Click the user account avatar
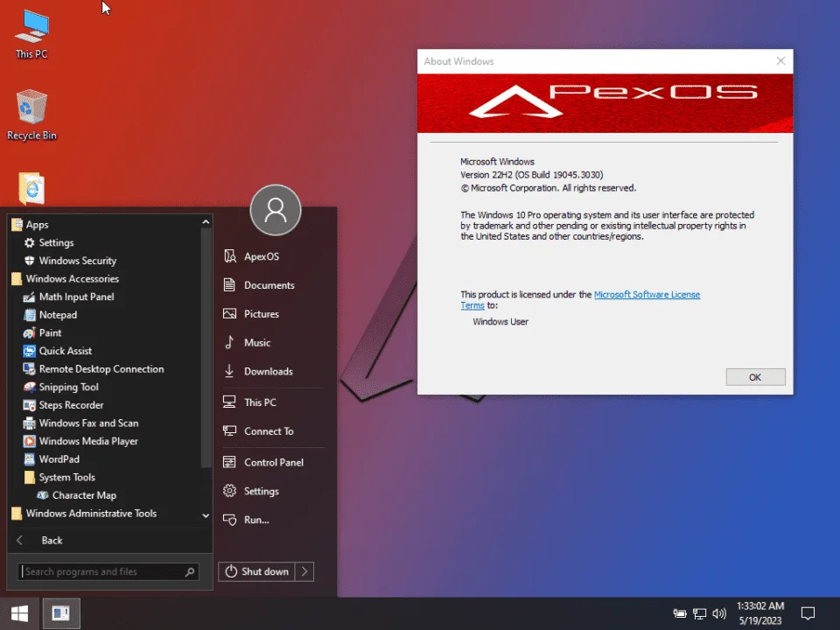 click(276, 210)
